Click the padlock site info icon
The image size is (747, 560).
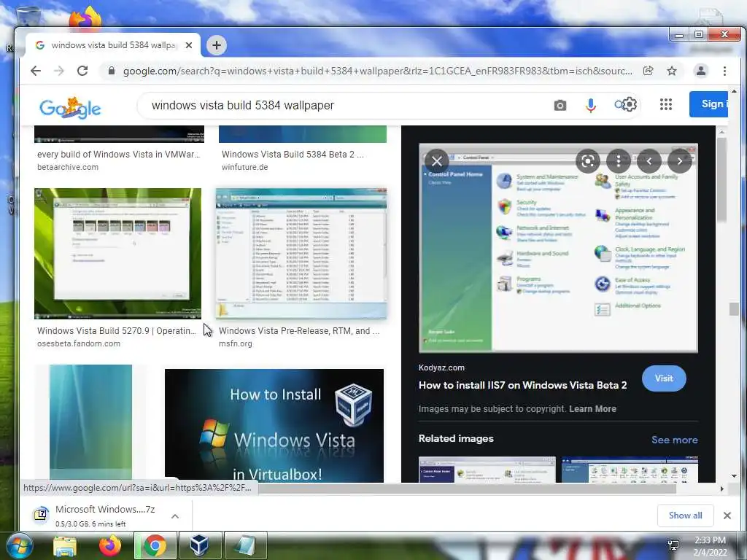click(x=112, y=71)
